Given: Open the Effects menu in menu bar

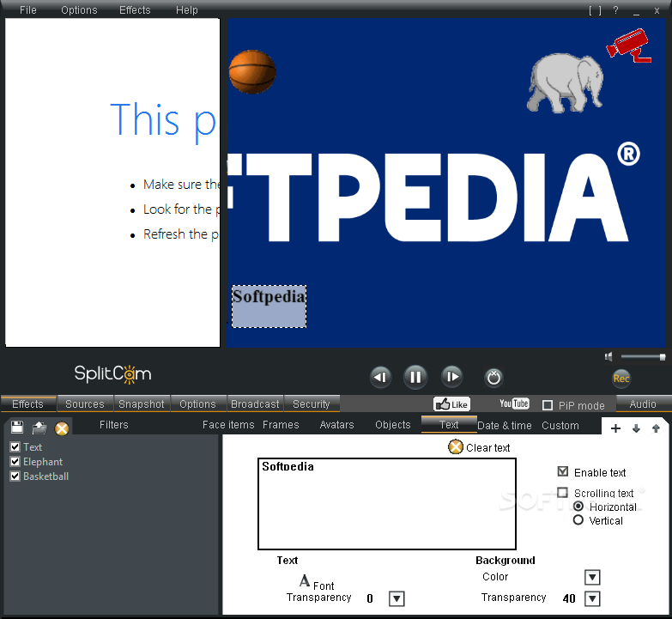Looking at the screenshot, I should coord(135,10).
